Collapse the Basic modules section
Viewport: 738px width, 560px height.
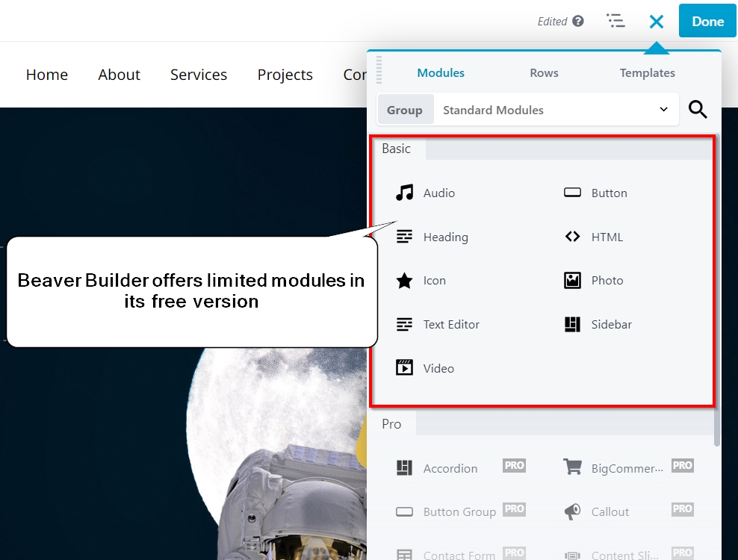point(396,149)
